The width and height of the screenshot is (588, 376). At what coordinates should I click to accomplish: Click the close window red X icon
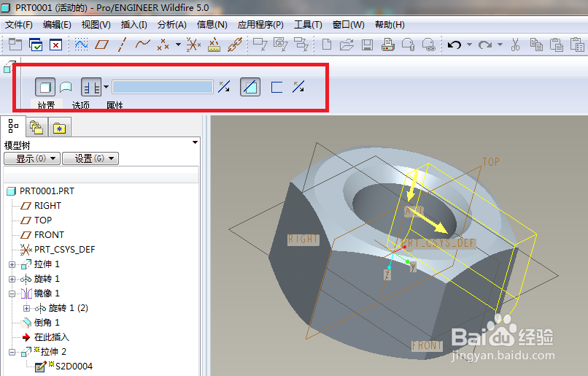[55, 45]
